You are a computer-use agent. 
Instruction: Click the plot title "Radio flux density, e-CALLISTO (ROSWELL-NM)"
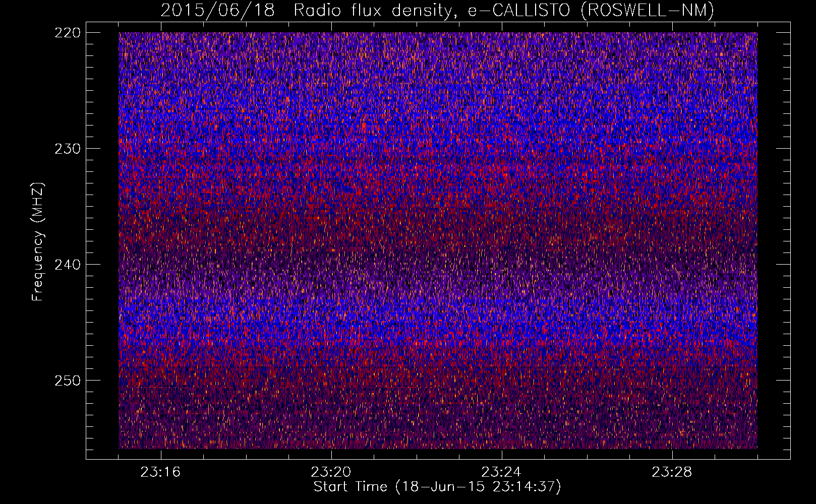pos(504,10)
